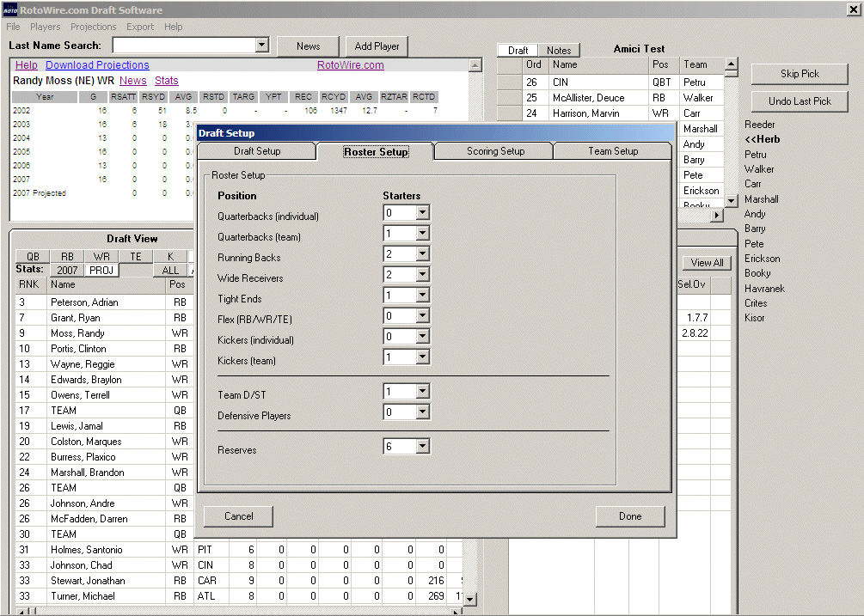Select Colston, Marques in the draft list

coord(86,442)
